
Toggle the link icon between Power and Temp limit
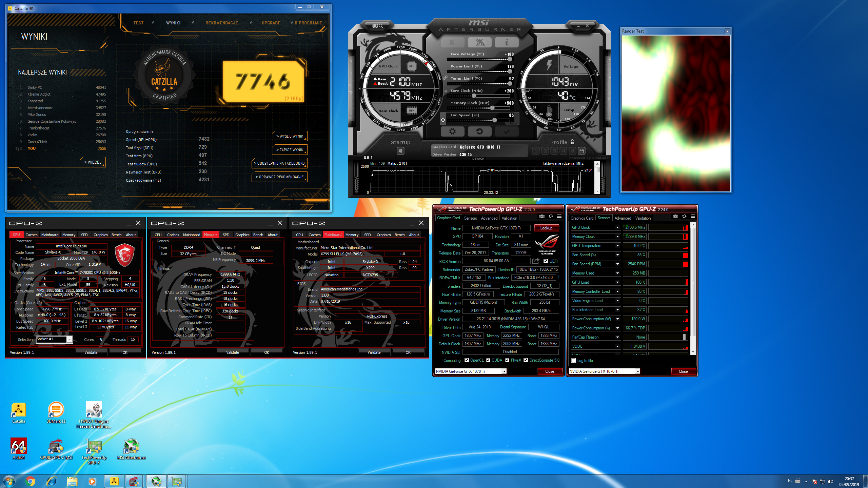[x=445, y=78]
